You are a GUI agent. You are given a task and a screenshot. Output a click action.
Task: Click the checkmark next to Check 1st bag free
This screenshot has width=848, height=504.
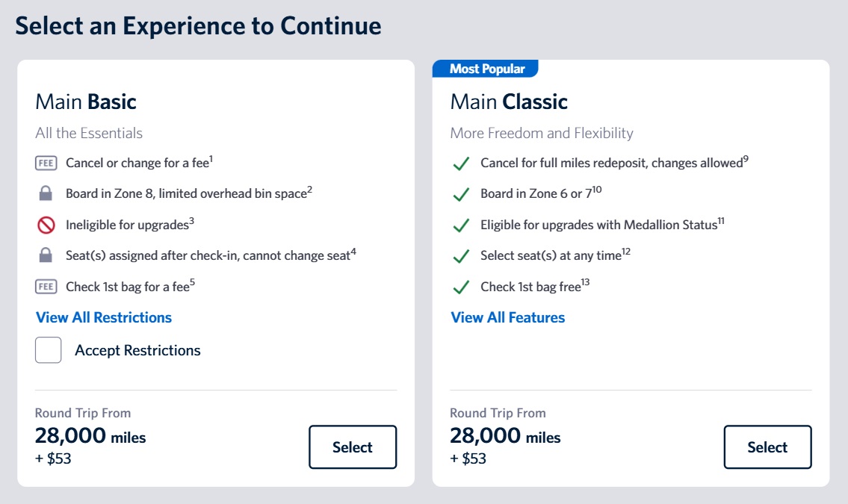point(461,287)
